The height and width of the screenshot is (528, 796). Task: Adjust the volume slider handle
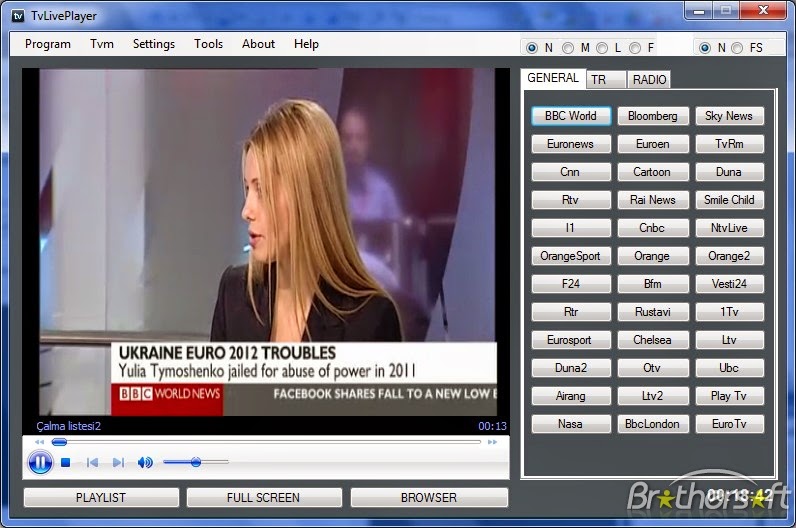click(x=196, y=462)
